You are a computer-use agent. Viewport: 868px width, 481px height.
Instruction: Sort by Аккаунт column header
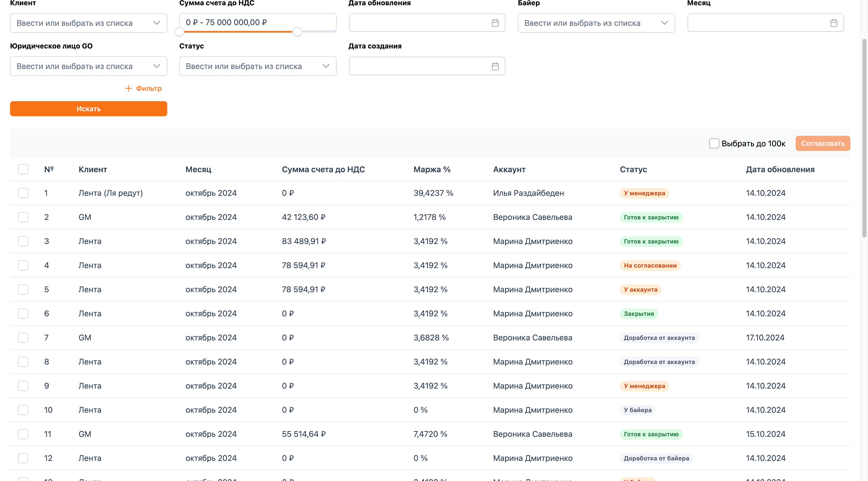click(509, 169)
